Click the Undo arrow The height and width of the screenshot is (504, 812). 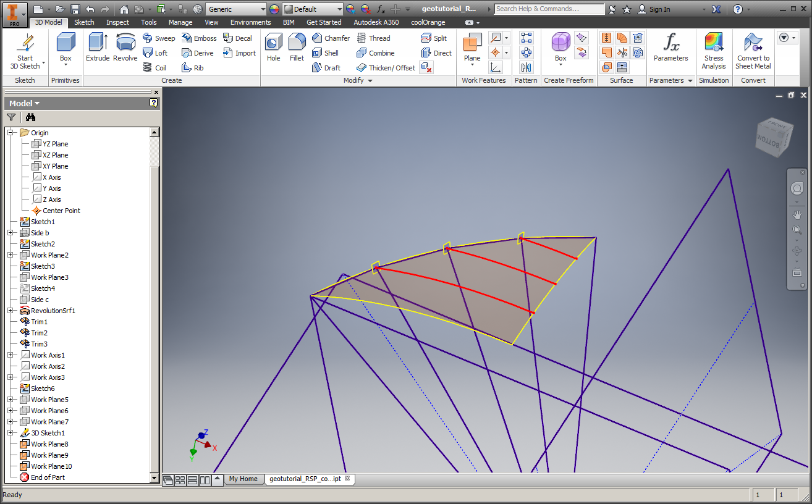click(x=90, y=9)
